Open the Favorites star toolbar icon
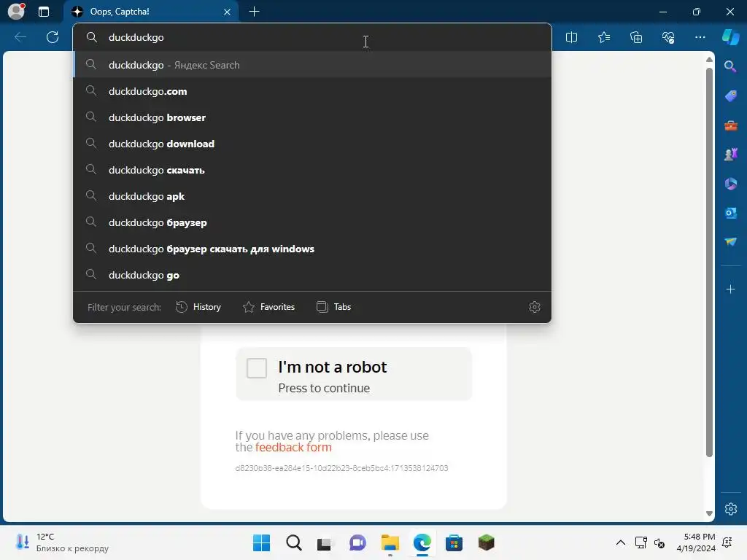The image size is (747, 560). 603,37
